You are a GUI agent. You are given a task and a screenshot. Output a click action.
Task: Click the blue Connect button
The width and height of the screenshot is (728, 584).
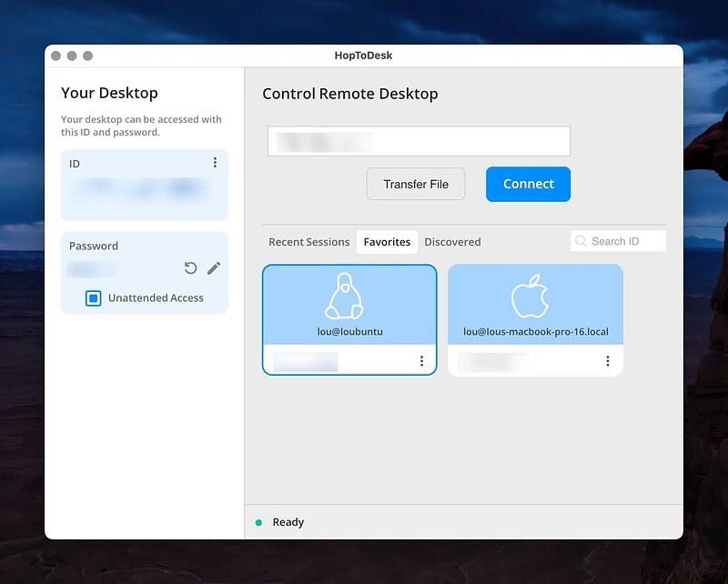tap(529, 185)
